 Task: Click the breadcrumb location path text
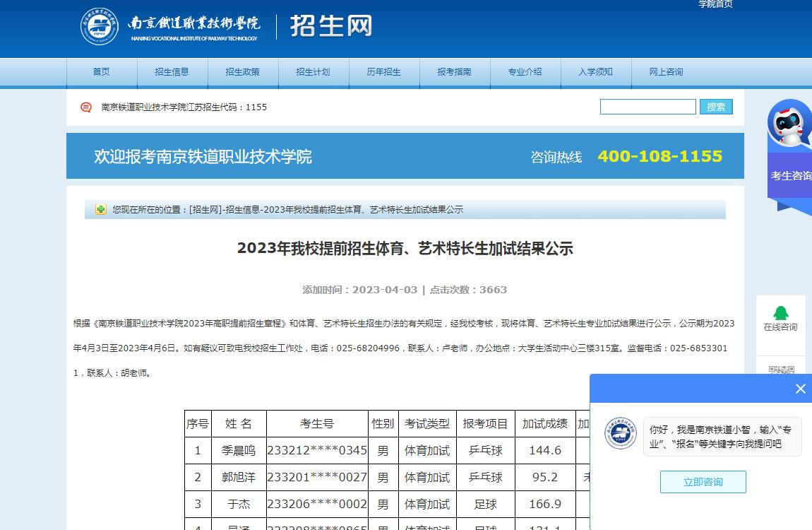point(287,209)
